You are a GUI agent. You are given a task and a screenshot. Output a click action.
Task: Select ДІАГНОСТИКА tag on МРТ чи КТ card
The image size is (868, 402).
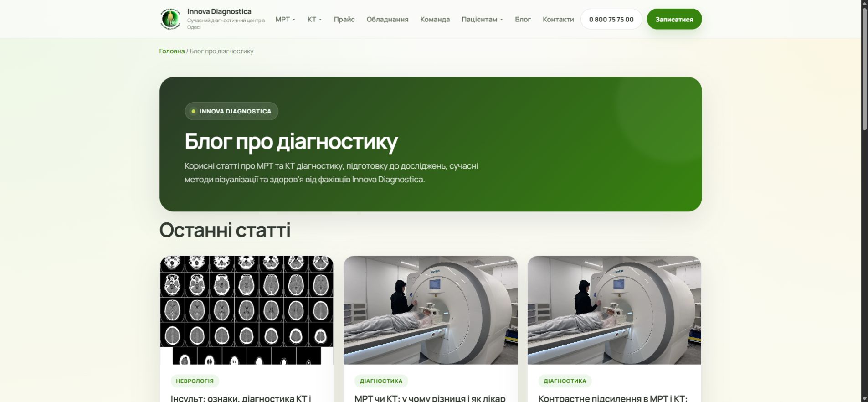[381, 381]
